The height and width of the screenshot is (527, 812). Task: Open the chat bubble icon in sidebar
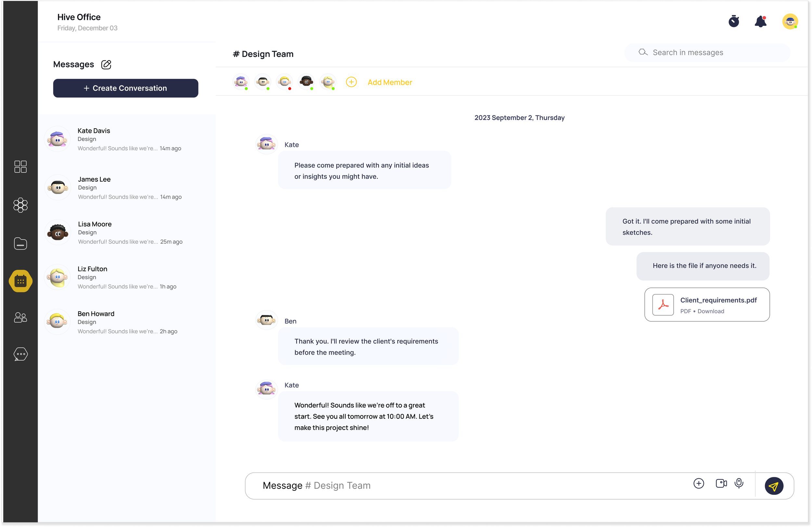(x=20, y=354)
